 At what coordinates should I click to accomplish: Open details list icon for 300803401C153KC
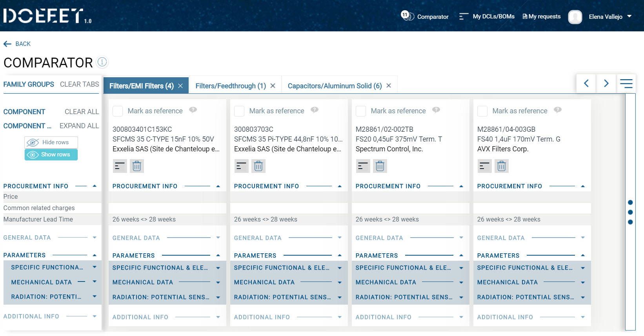pyautogui.click(x=120, y=166)
